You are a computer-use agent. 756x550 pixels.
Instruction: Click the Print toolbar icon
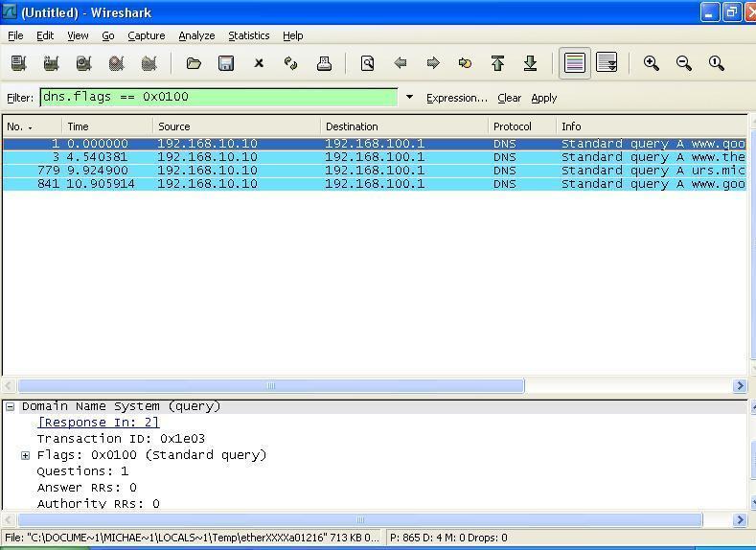coord(324,63)
